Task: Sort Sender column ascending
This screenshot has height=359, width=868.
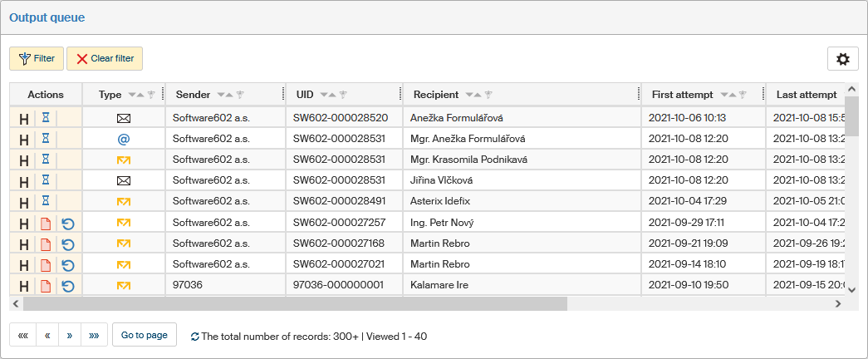Action: 229,95
